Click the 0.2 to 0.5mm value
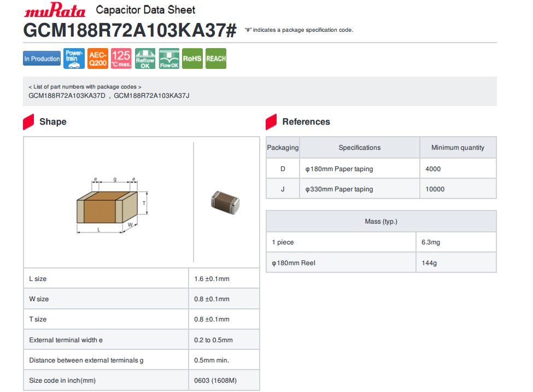Image resolution: width=533 pixels, height=392 pixels. tap(213, 340)
